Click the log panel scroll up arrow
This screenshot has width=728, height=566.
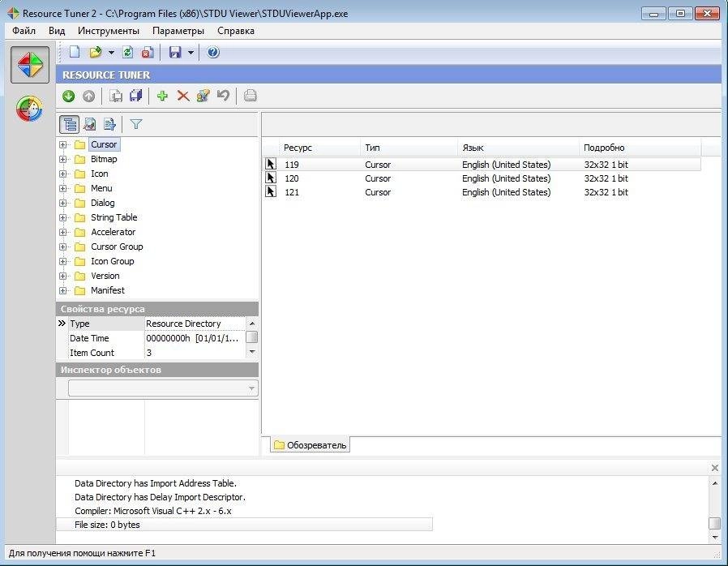coord(715,483)
